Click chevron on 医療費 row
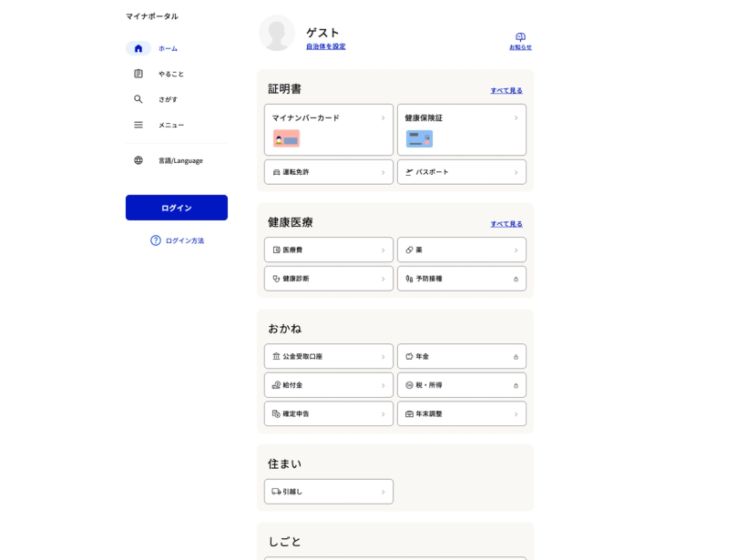Screen dimensions: 747x560 coord(383,250)
